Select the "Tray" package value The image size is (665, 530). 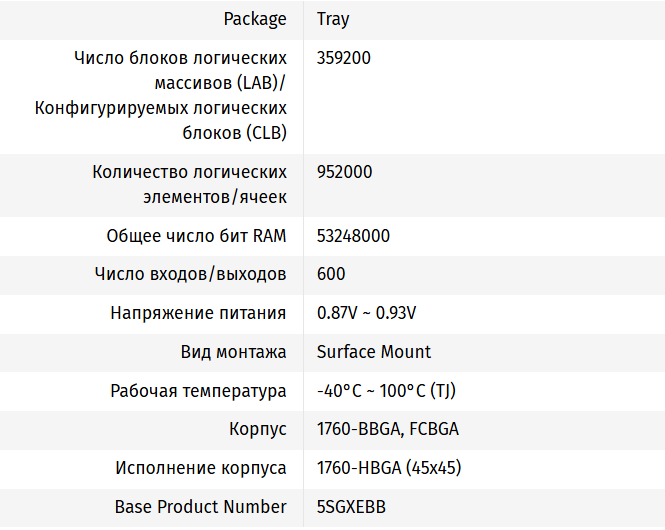click(333, 19)
